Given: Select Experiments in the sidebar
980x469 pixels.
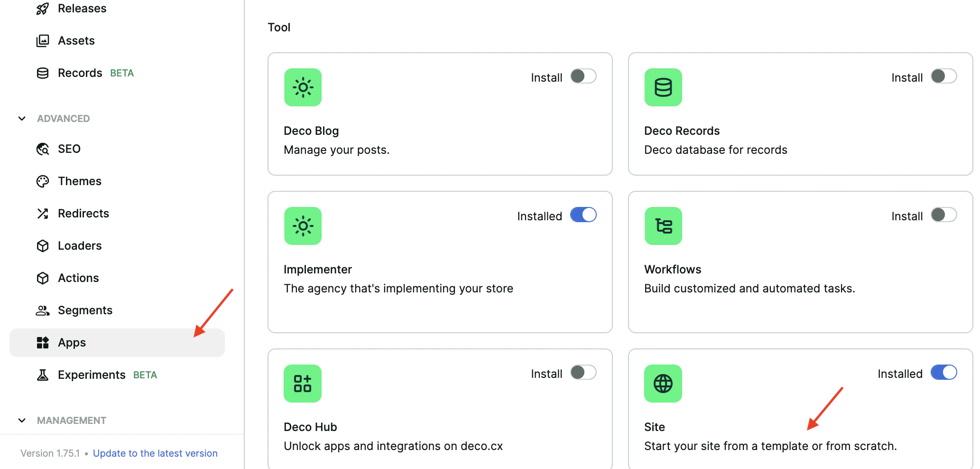Looking at the screenshot, I should (92, 375).
